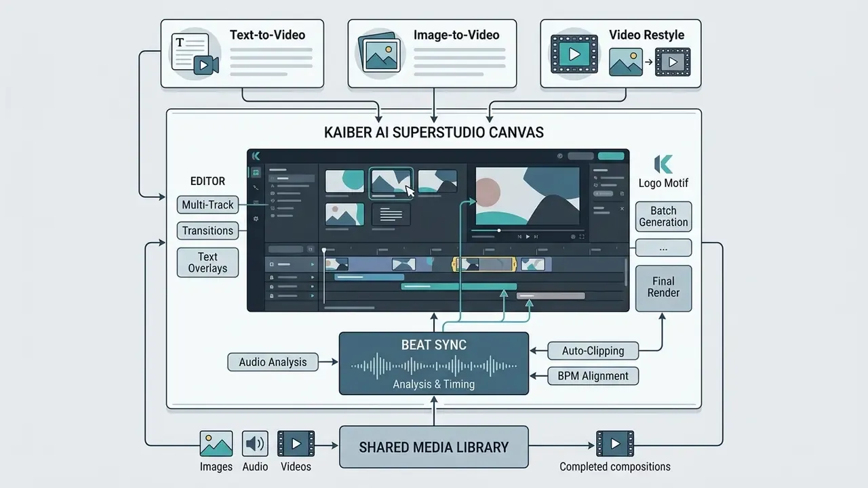Click the preview progress slider knob
Screen dimensions: 868x488
(x=499, y=230)
